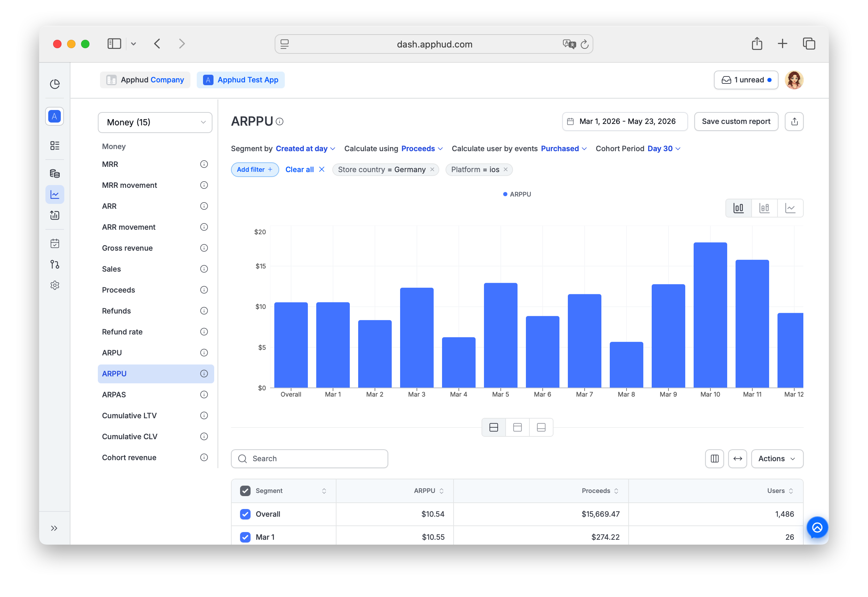Expand the Cohort Period Day 30 dropdown
The width and height of the screenshot is (868, 597).
click(664, 148)
